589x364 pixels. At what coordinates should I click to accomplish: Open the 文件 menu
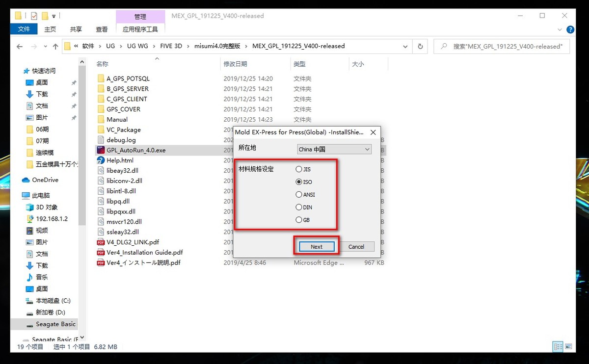(x=24, y=29)
